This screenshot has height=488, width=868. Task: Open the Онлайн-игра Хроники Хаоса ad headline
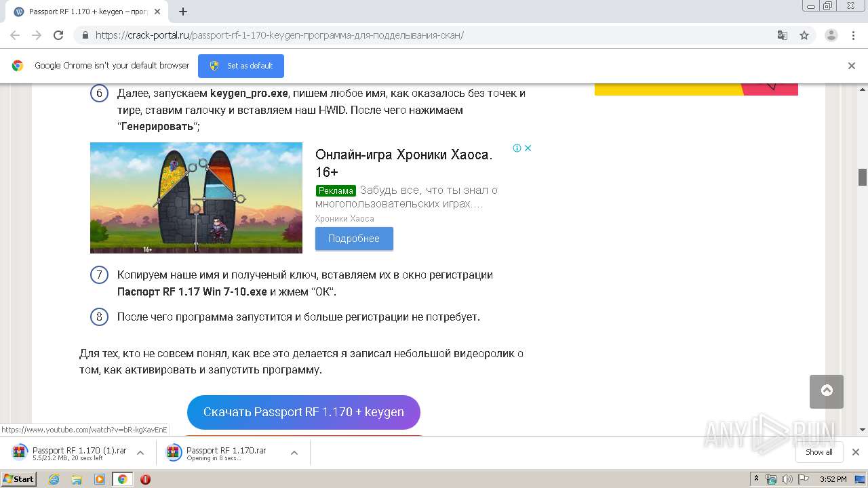click(x=403, y=163)
